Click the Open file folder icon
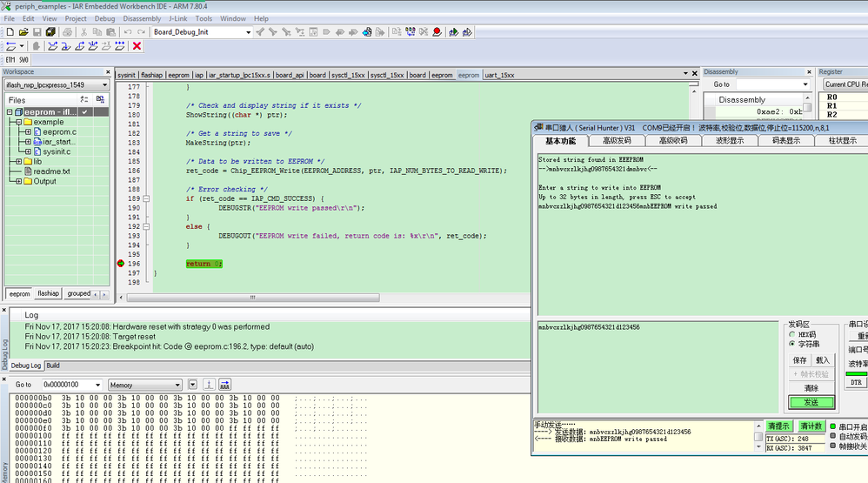 pyautogui.click(x=23, y=32)
